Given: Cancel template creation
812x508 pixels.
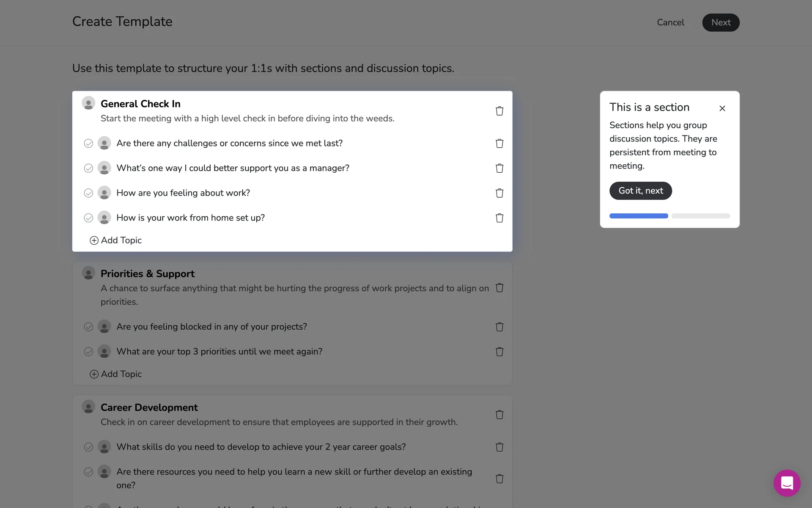Looking at the screenshot, I should pyautogui.click(x=670, y=22).
